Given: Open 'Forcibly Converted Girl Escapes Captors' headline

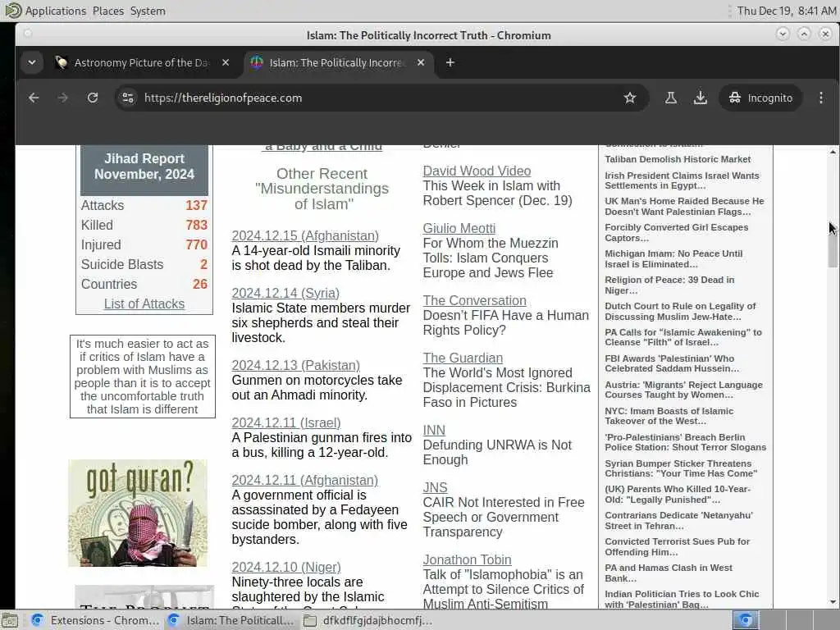Looking at the screenshot, I should point(677,232).
